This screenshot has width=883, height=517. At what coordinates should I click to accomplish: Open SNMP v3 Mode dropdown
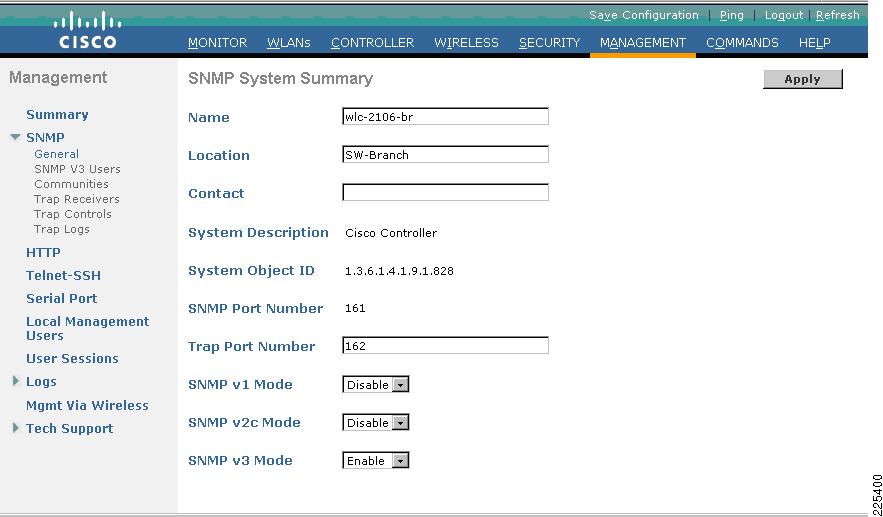pos(376,461)
